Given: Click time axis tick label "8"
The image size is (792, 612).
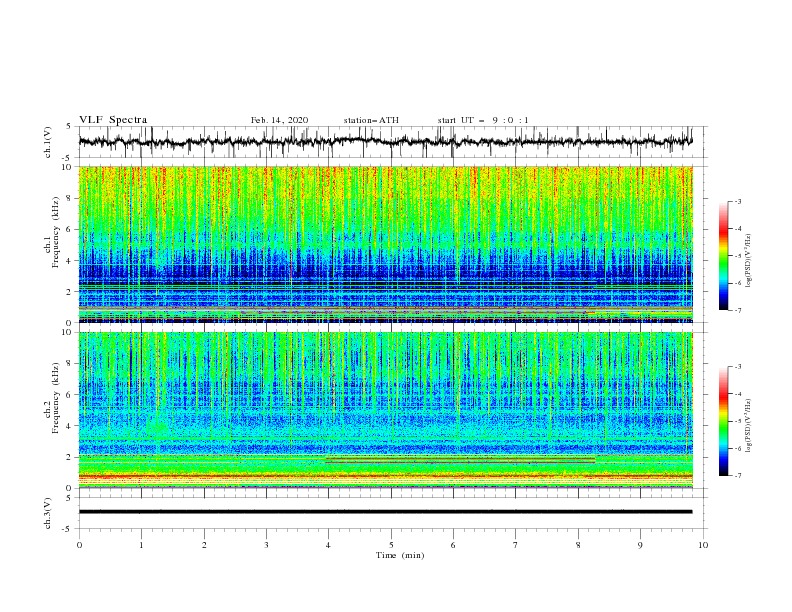Looking at the screenshot, I should [x=578, y=545].
